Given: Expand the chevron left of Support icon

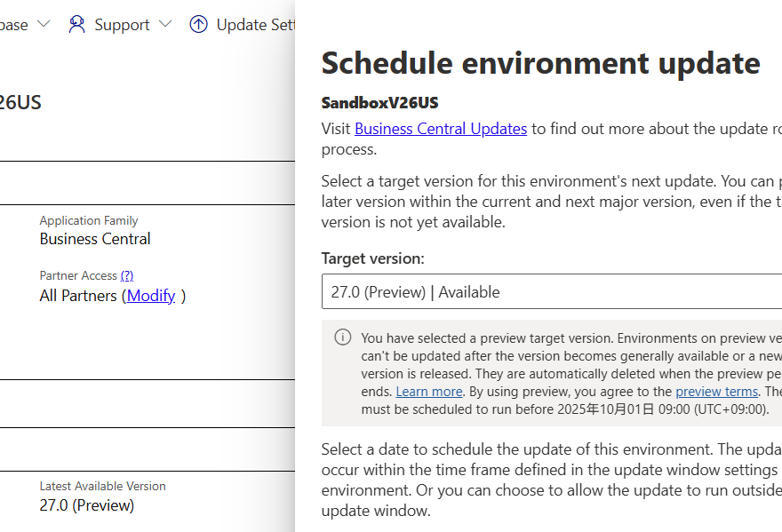Looking at the screenshot, I should [x=44, y=24].
